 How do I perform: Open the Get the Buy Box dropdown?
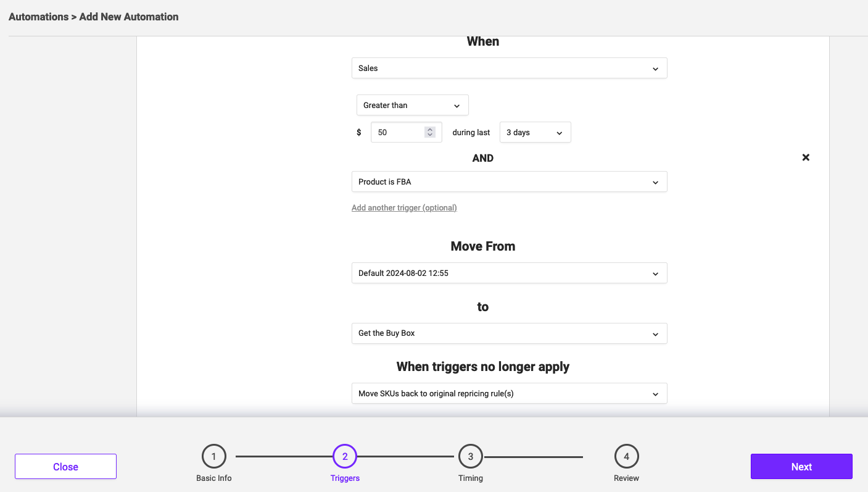coord(509,333)
